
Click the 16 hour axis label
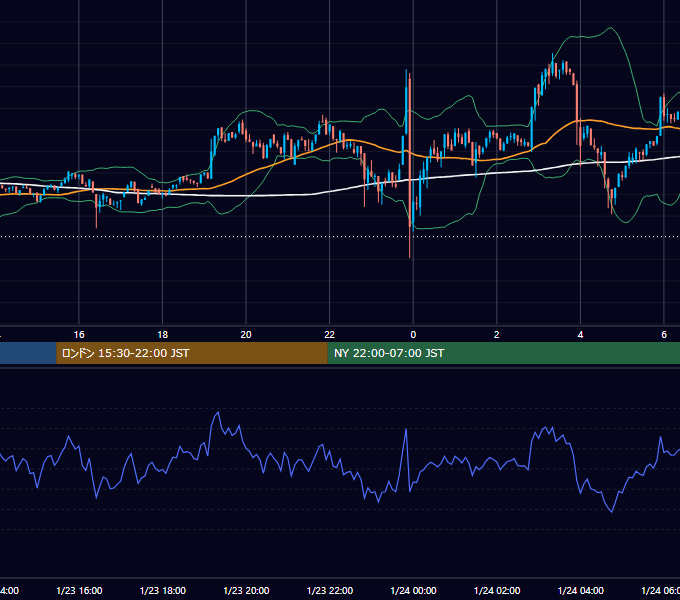pos(79,335)
